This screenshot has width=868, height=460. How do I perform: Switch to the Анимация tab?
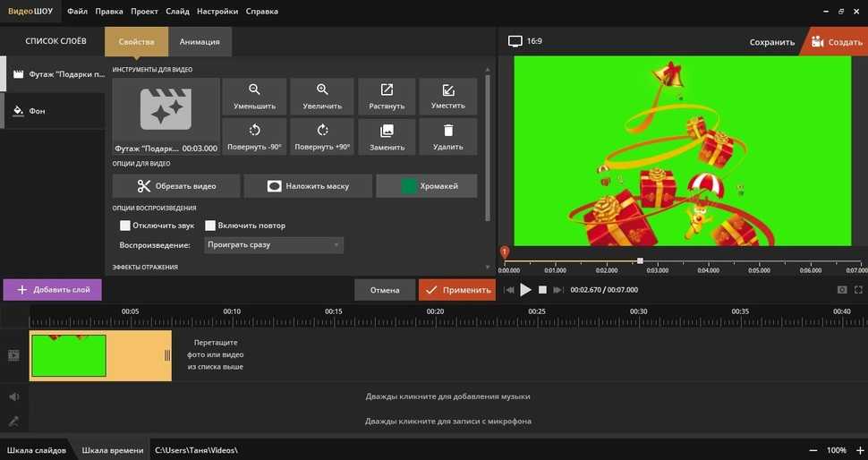point(200,42)
